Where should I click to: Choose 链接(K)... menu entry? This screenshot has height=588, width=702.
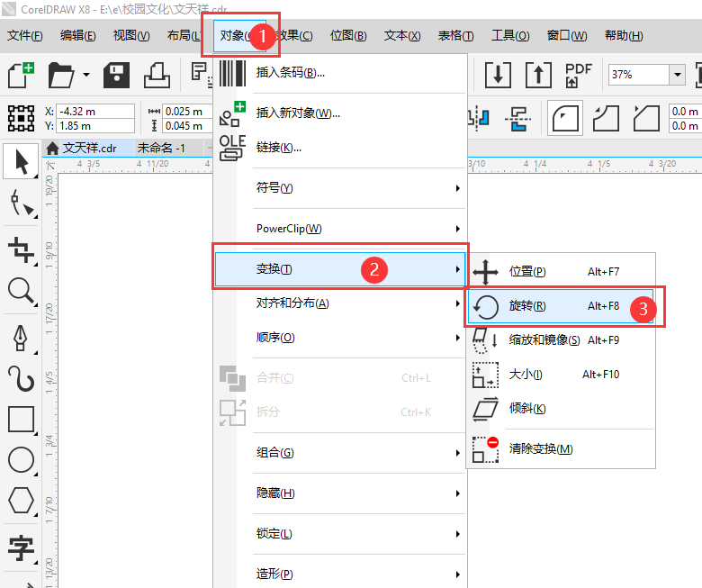[340, 148]
